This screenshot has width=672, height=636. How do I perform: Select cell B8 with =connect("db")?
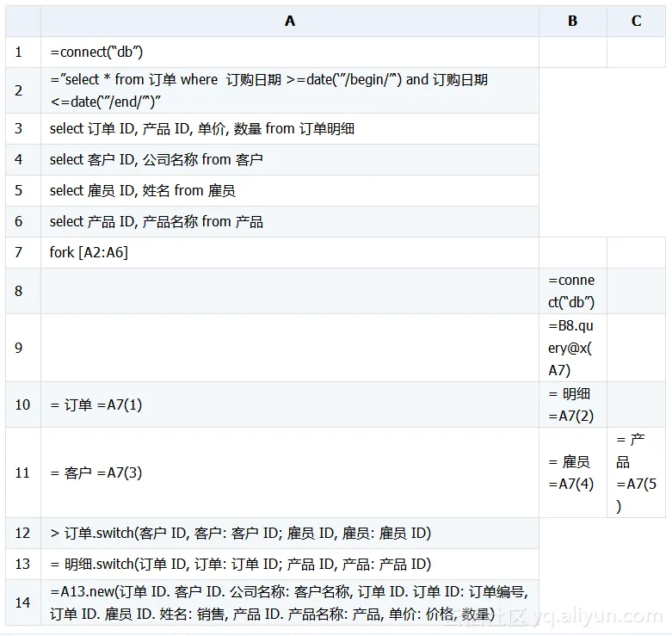[573, 291]
